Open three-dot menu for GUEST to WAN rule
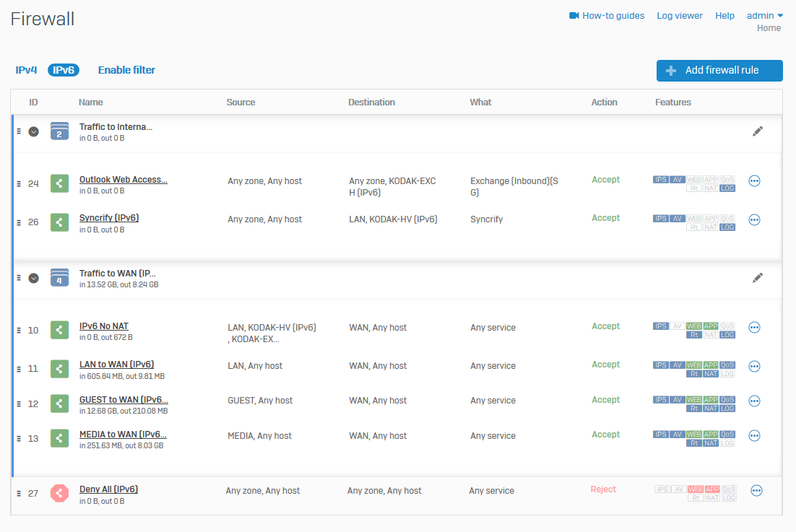This screenshot has height=532, width=796. click(754, 401)
